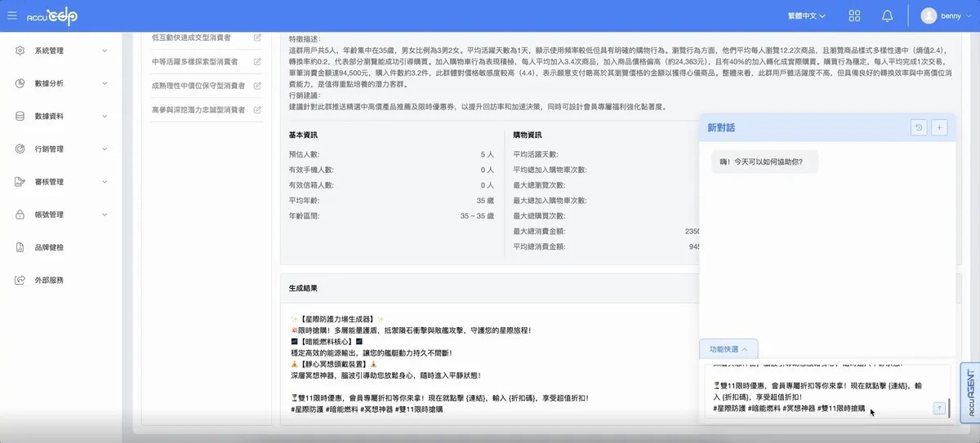Image resolution: width=980 pixels, height=443 pixels.
Task: Click the 有效信箱人數 row label
Action: click(311, 185)
